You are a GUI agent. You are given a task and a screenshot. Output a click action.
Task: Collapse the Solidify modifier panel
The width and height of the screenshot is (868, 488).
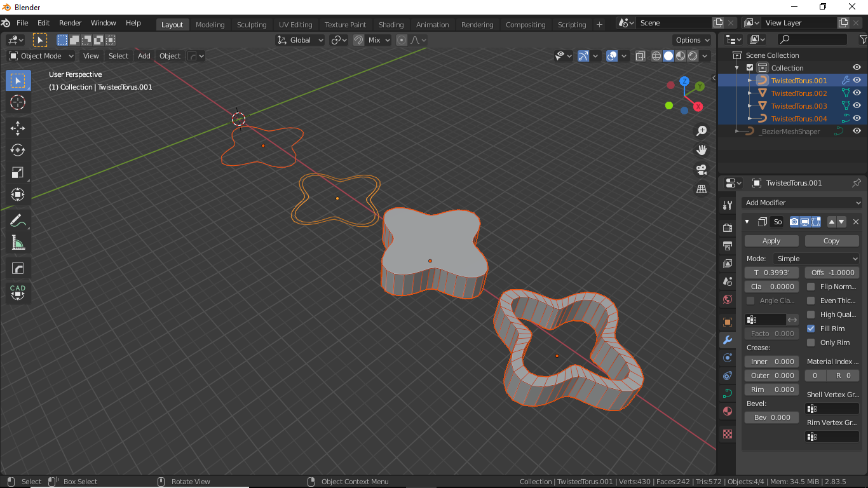pyautogui.click(x=747, y=222)
